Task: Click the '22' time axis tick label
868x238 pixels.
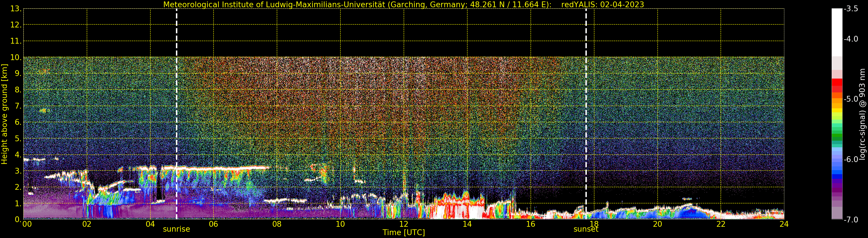Action: click(x=721, y=224)
